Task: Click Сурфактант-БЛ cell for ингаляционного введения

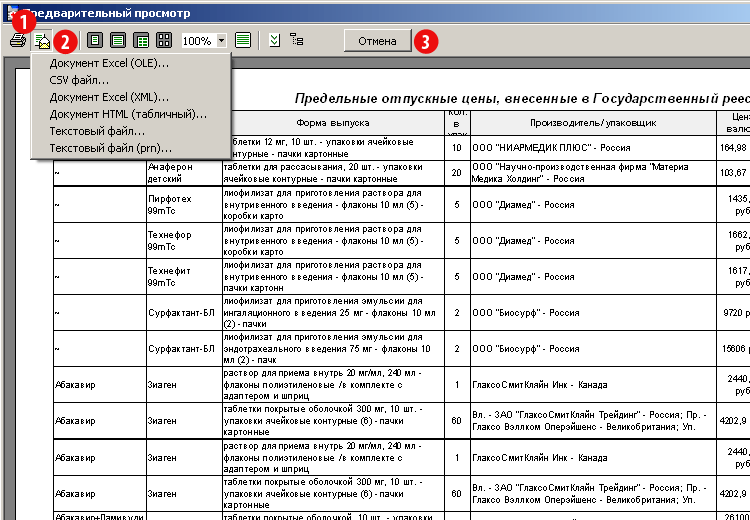Action: coord(184,312)
